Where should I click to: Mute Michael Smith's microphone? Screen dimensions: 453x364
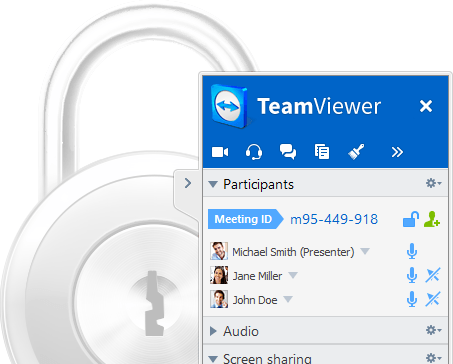(x=412, y=251)
